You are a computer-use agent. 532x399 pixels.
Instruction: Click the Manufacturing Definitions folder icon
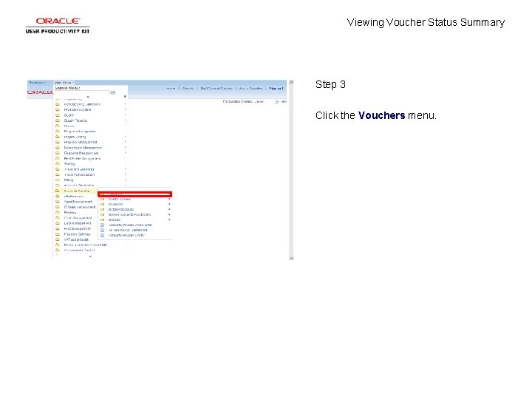pyautogui.click(x=58, y=104)
